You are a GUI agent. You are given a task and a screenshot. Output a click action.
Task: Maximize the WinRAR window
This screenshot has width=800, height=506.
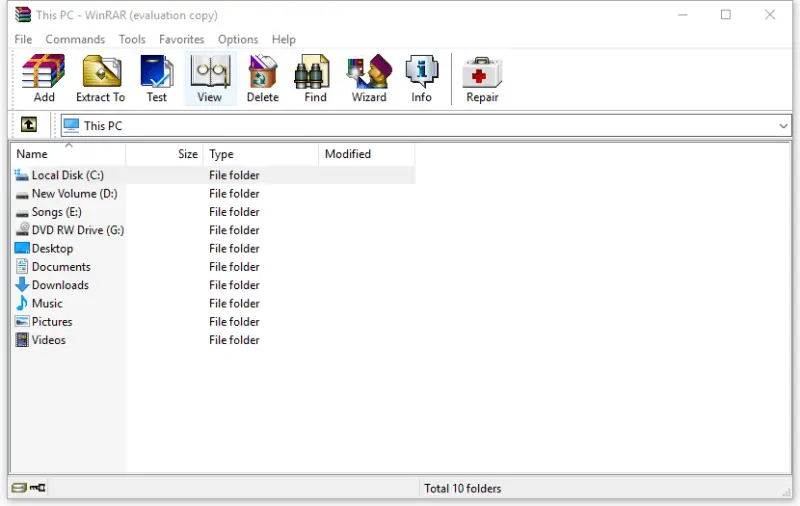click(x=726, y=15)
